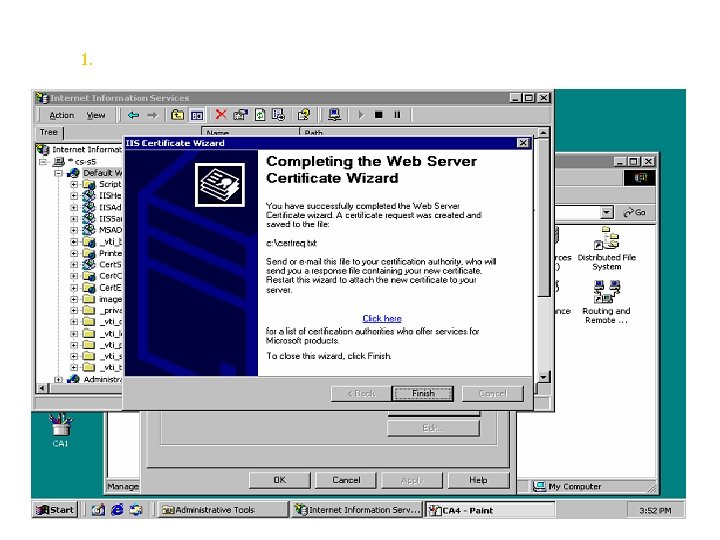Click the Stop item square icon

[x=378, y=115]
